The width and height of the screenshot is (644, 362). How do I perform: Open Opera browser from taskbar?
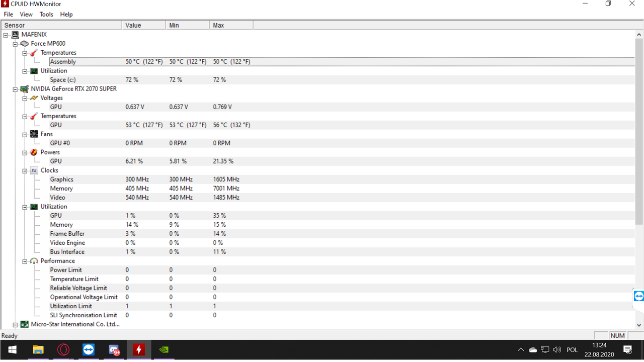pos(63,349)
